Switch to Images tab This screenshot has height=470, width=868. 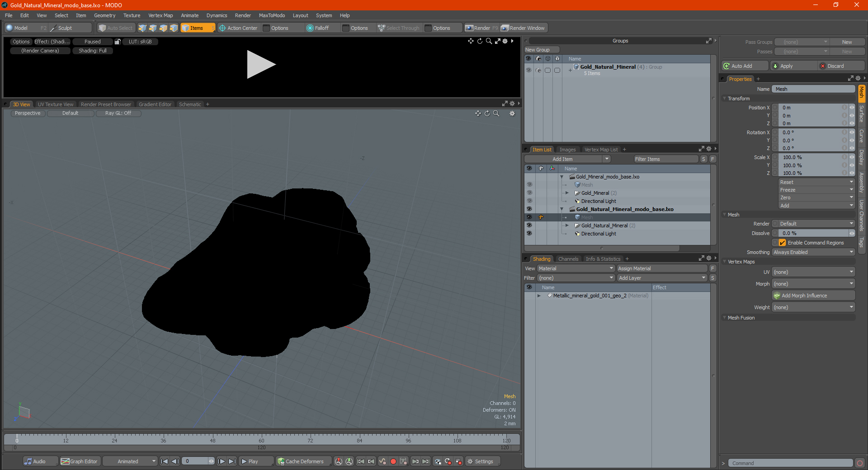[x=567, y=150]
